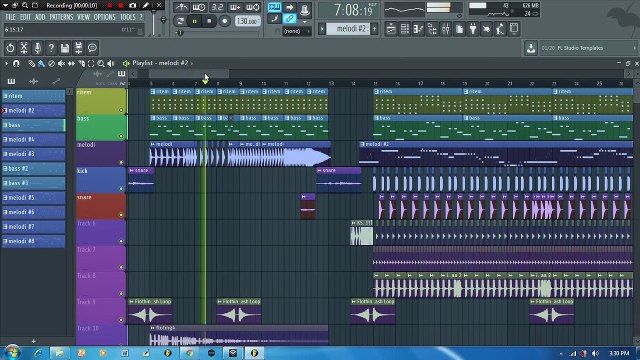The width and height of the screenshot is (640, 360).
Task: Select the dashed-square select tool in playlist
Action: click(x=91, y=63)
